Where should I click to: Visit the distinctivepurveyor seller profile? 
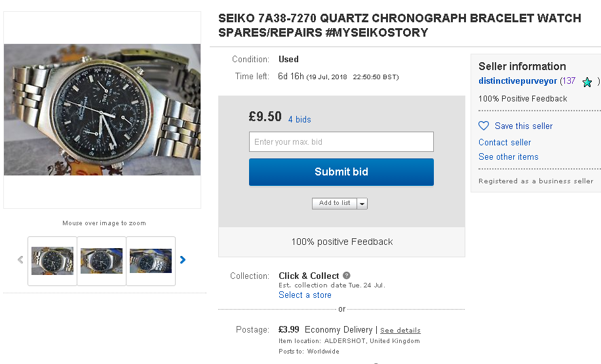pyautogui.click(x=518, y=81)
